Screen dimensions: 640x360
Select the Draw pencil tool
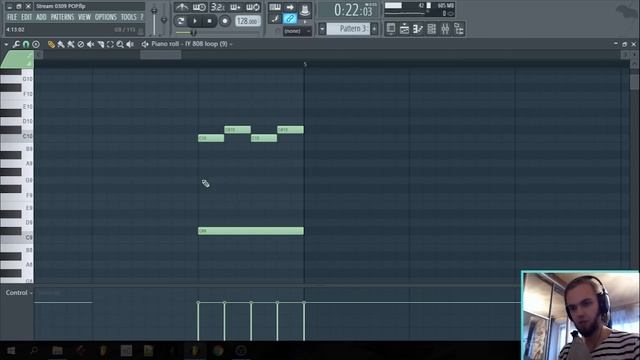tap(51, 44)
